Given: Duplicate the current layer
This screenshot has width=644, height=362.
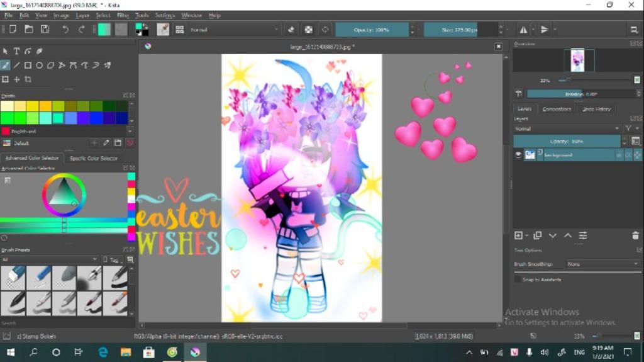Looking at the screenshot, I should [537, 235].
